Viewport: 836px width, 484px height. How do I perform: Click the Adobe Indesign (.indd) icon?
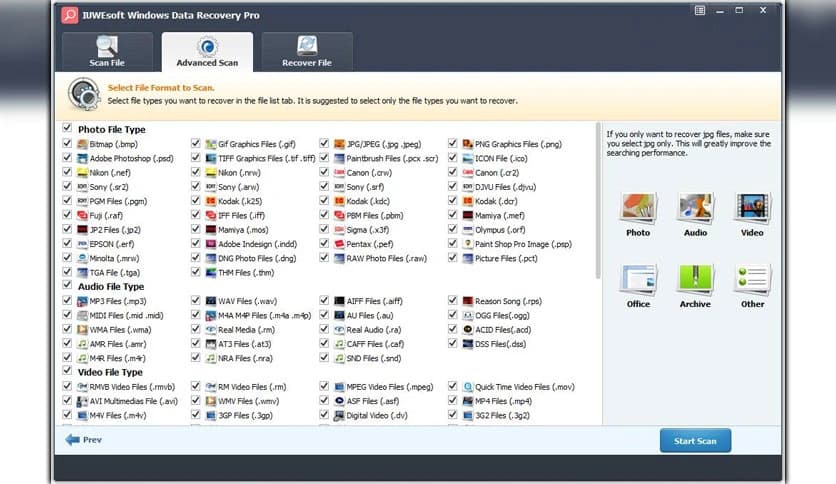[211, 244]
